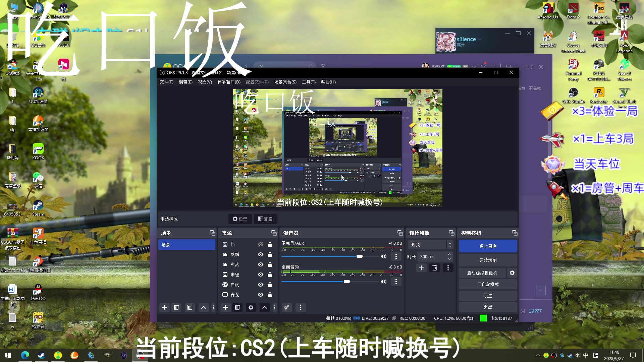Open the 渐变 transition dropdown

430,245
